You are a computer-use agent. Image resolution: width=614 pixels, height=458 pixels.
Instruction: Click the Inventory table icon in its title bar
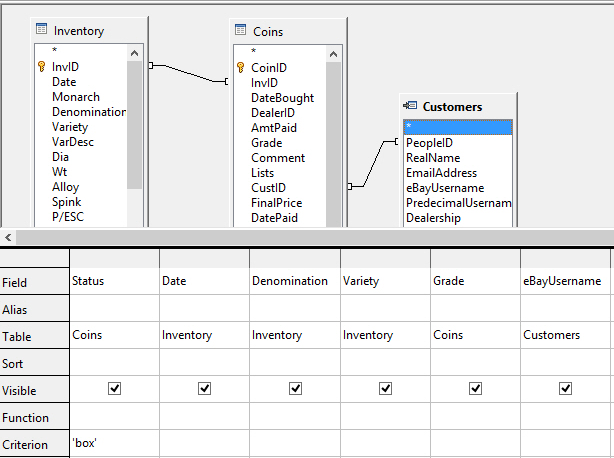[x=41, y=30]
